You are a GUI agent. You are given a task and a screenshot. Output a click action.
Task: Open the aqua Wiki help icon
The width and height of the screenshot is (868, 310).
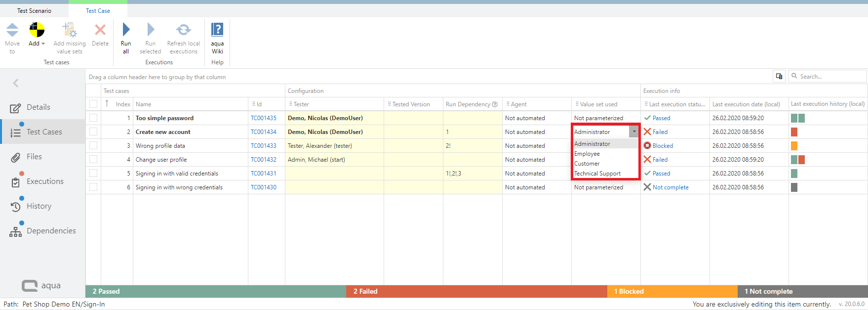pos(217,30)
